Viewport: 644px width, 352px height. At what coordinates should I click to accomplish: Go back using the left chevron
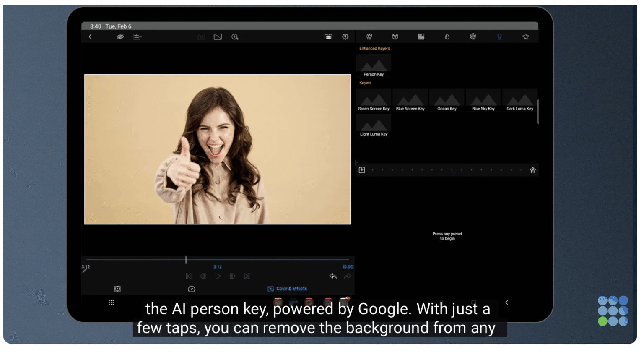[90, 37]
